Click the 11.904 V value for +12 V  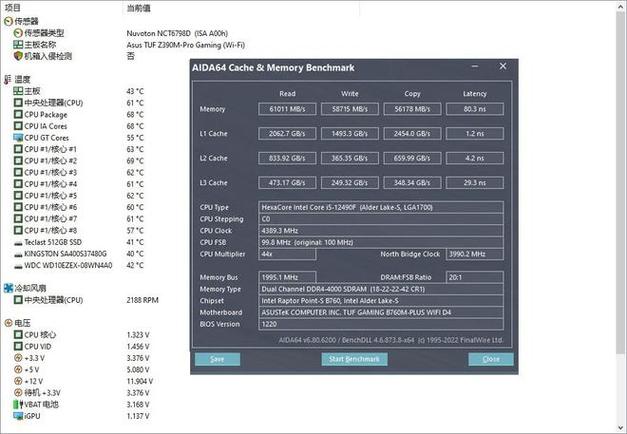[140, 381]
